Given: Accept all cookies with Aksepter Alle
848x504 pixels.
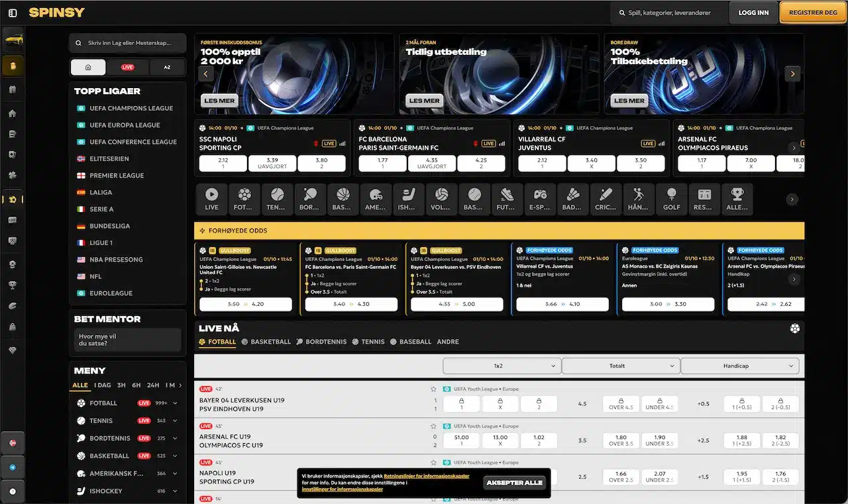Looking at the screenshot, I should (x=514, y=483).
